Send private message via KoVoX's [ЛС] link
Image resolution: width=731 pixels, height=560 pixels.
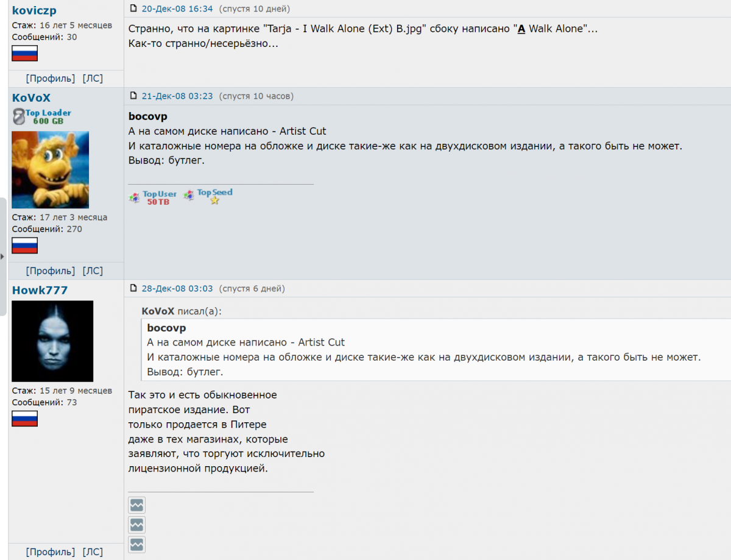point(93,271)
